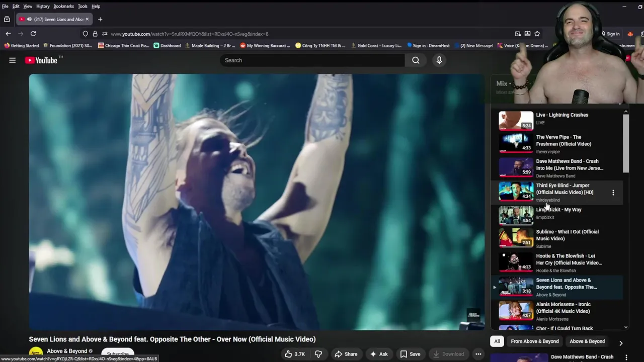This screenshot has height=362, width=644.
Task: Dislike the video with the thumbs-down icon
Action: pos(318,354)
